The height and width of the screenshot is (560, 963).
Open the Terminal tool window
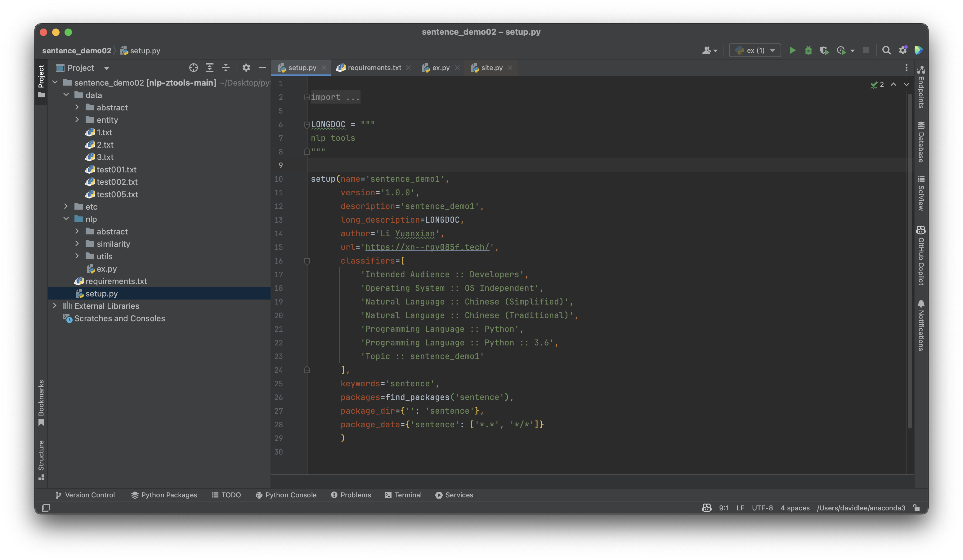[x=403, y=495]
